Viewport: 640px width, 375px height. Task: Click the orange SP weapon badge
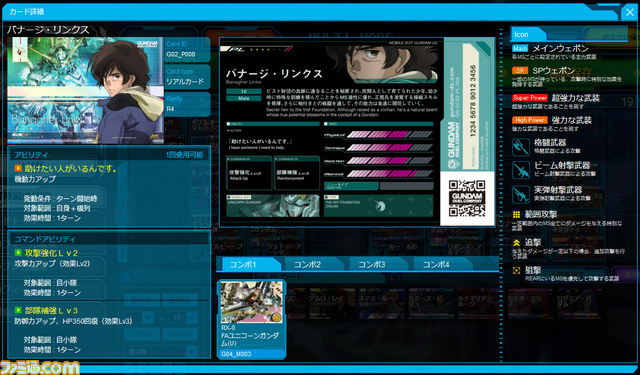pos(520,71)
